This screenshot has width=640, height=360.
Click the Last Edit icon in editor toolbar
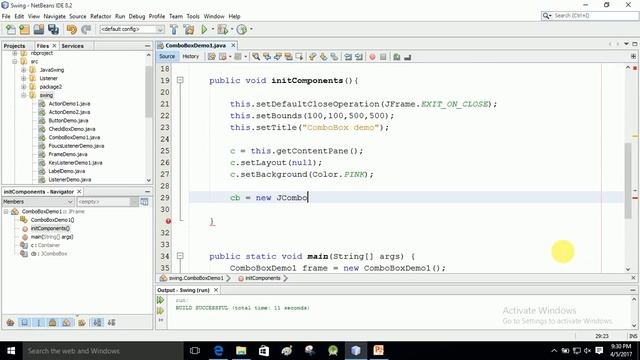pos(211,57)
